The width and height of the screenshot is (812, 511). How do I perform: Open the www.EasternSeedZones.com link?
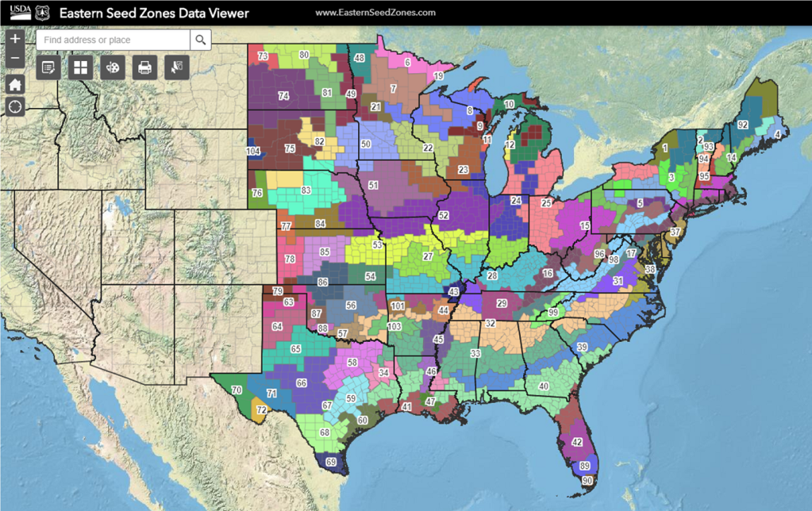[x=375, y=13]
